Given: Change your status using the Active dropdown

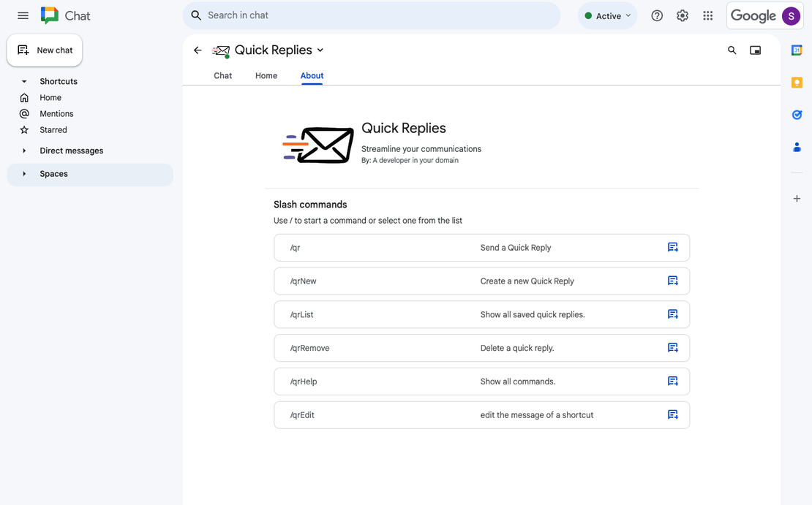Looking at the screenshot, I should 607,15.
